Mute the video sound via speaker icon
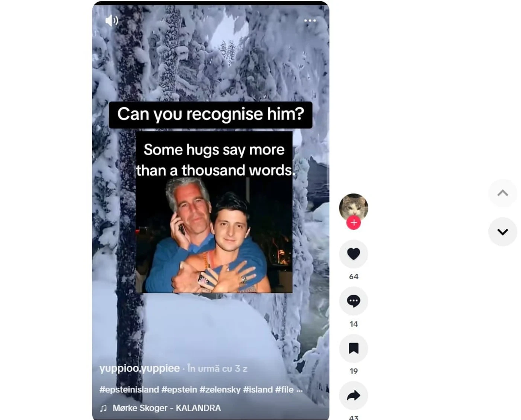The width and height of the screenshot is (521, 420). click(x=112, y=20)
